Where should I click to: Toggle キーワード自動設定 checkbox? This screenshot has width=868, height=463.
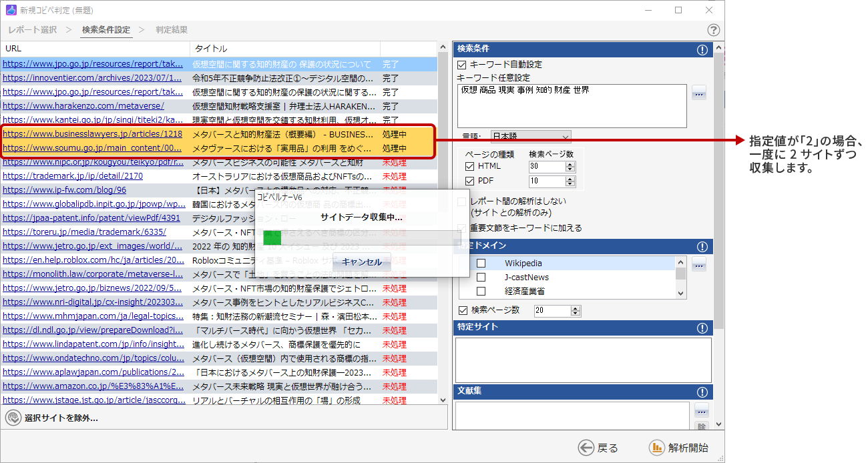(462, 65)
